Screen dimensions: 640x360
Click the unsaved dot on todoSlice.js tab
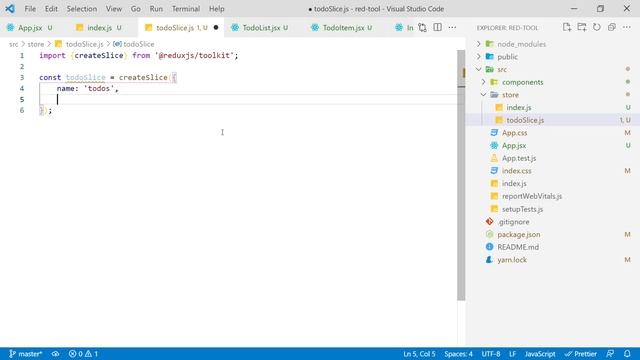click(x=216, y=27)
